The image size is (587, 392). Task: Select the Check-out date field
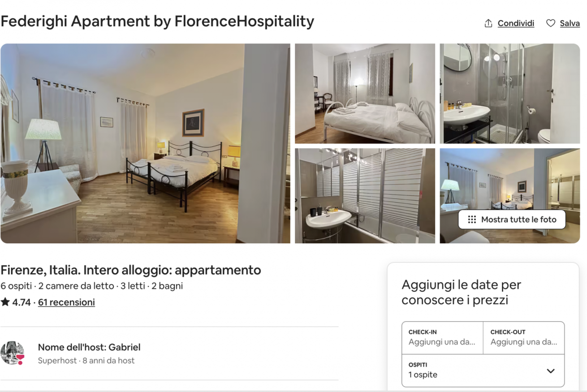tap(524, 338)
